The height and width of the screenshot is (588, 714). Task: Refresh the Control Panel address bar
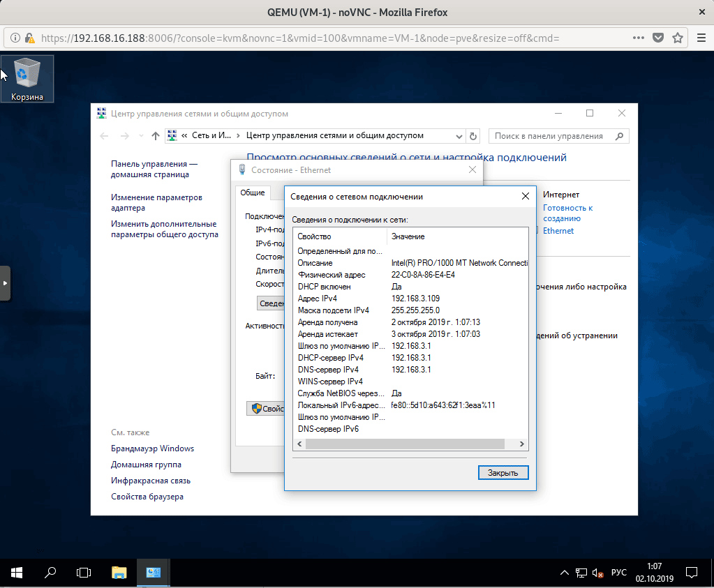[x=473, y=136]
